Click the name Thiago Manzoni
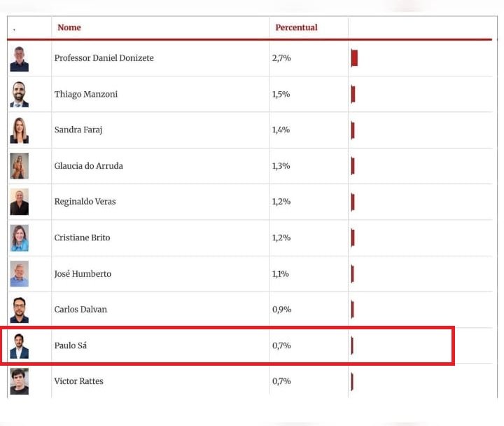This screenshot has width=504, height=426. tap(86, 95)
